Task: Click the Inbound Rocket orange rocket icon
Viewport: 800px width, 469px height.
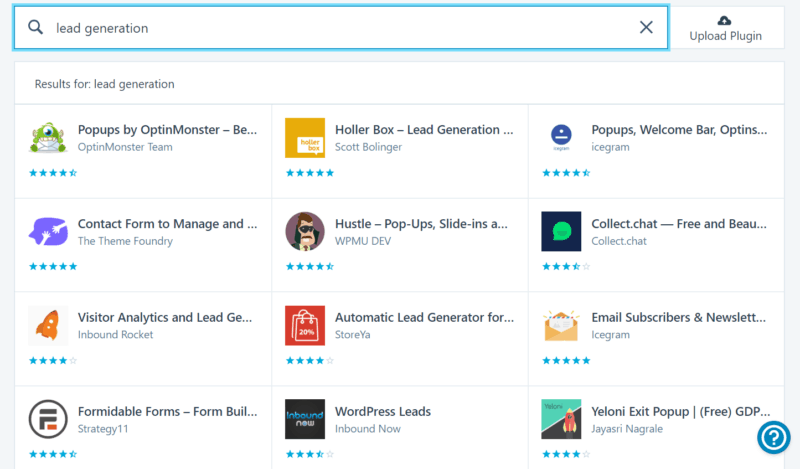Action: (x=48, y=326)
